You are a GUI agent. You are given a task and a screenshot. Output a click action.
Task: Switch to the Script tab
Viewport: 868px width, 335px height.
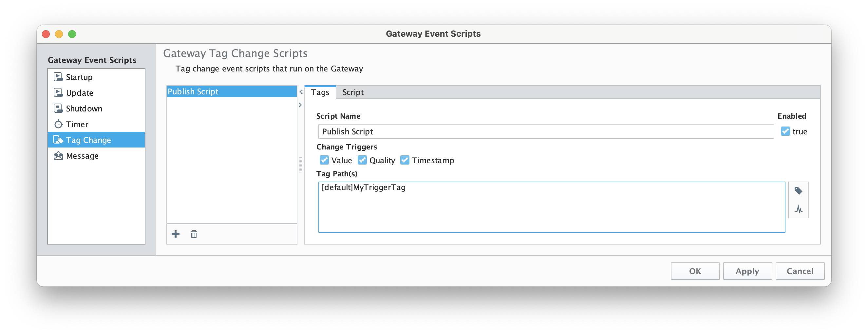coord(353,92)
